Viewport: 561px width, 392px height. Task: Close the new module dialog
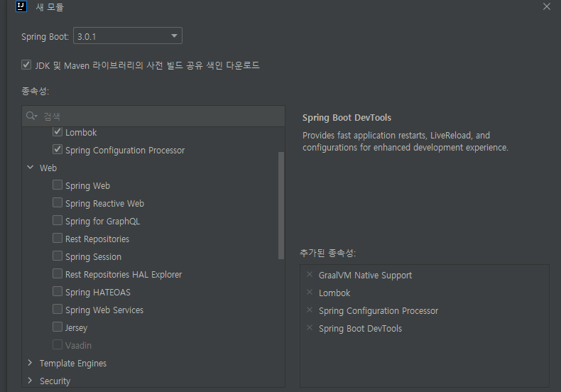[x=546, y=6]
